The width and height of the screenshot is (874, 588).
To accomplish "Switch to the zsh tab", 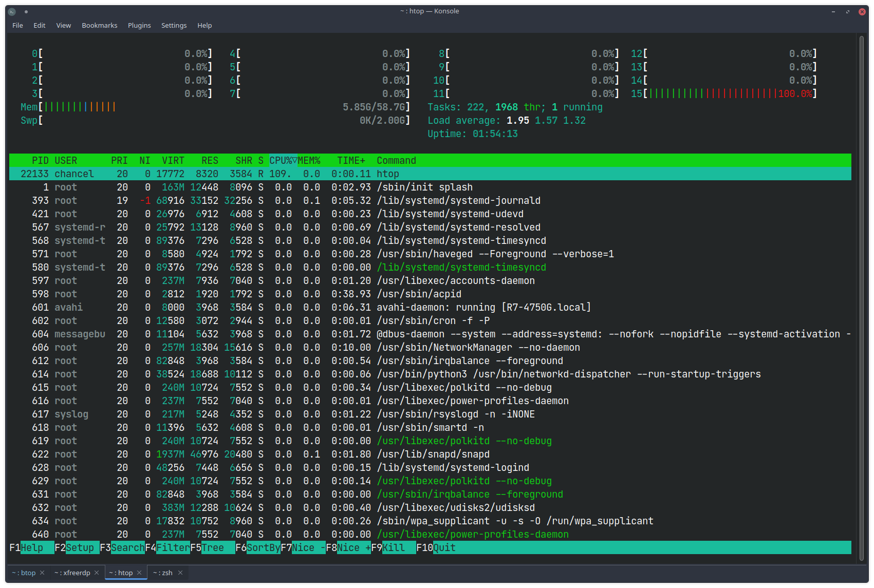I will tap(163, 573).
